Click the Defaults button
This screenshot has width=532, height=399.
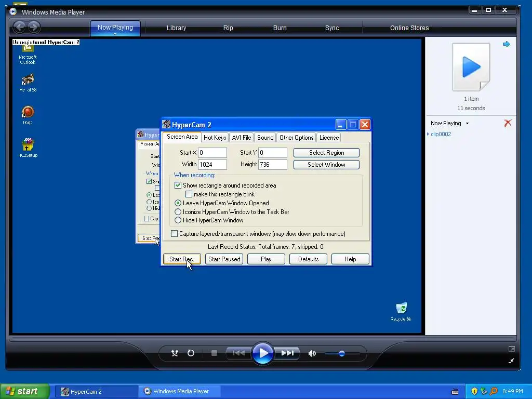tap(308, 259)
